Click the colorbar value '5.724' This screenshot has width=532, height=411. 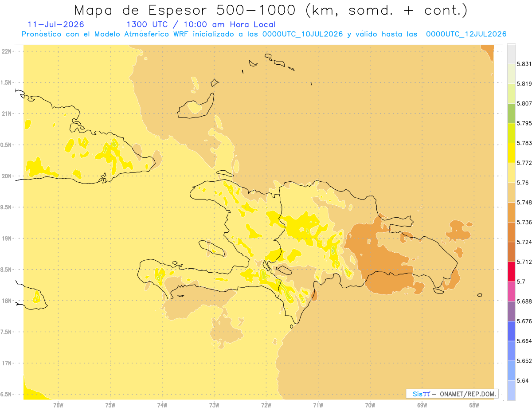524,242
